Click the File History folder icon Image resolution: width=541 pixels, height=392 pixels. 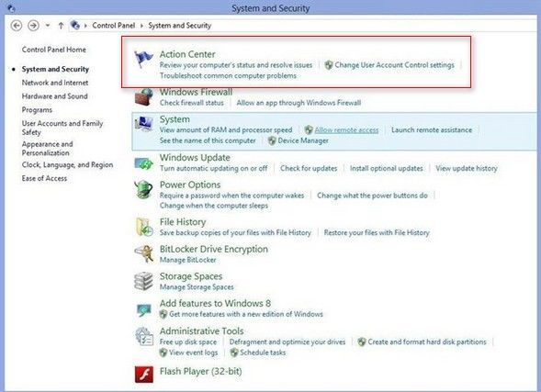tap(144, 227)
